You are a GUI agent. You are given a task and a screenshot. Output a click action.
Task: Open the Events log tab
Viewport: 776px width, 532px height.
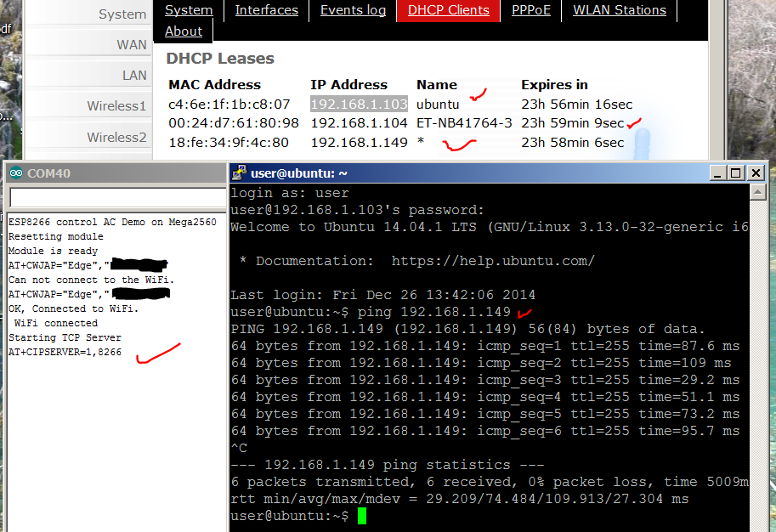(x=353, y=10)
